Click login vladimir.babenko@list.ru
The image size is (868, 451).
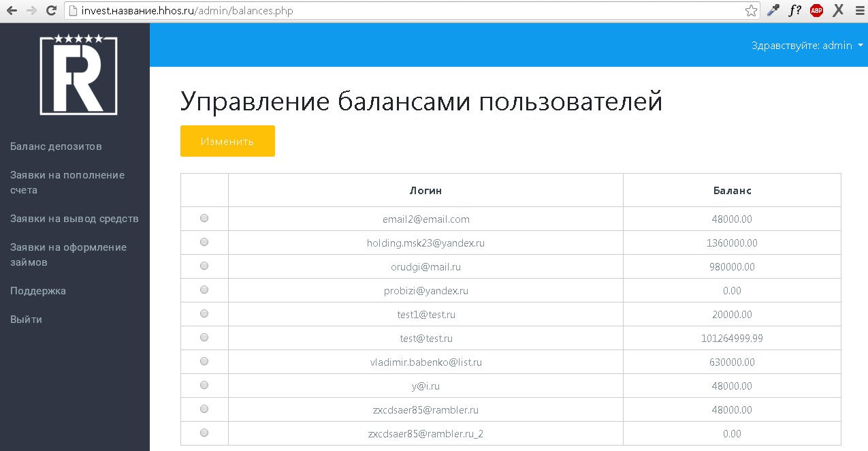426,362
